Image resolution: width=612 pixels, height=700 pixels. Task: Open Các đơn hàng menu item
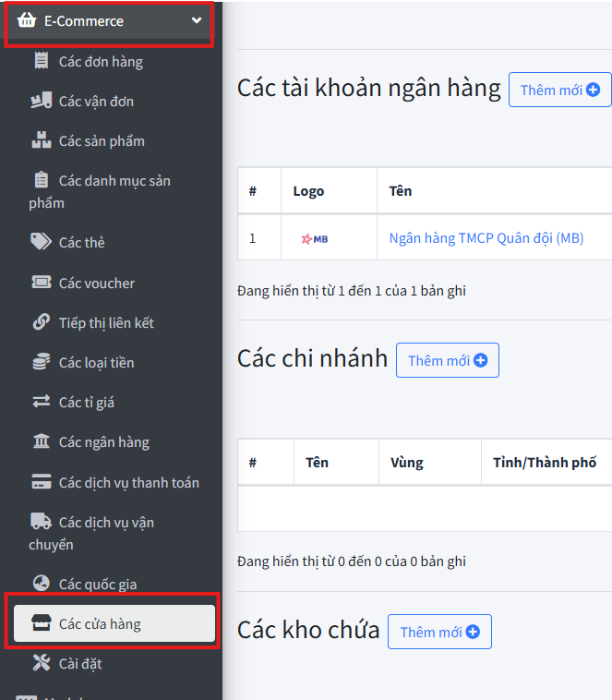(x=101, y=62)
